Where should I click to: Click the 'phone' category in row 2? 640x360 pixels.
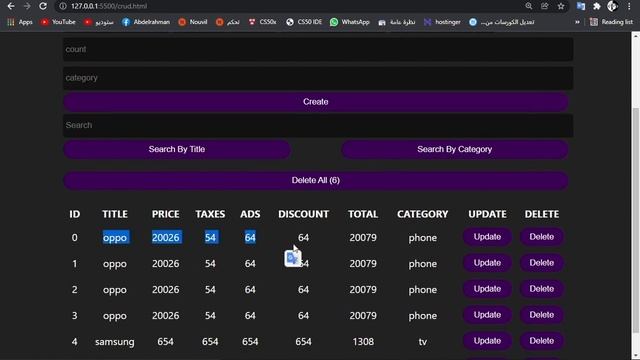[x=422, y=290]
